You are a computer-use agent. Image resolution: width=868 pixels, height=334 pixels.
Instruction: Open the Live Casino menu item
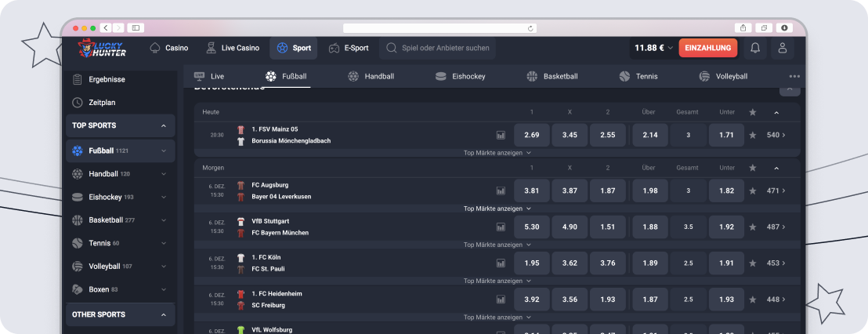pos(232,48)
